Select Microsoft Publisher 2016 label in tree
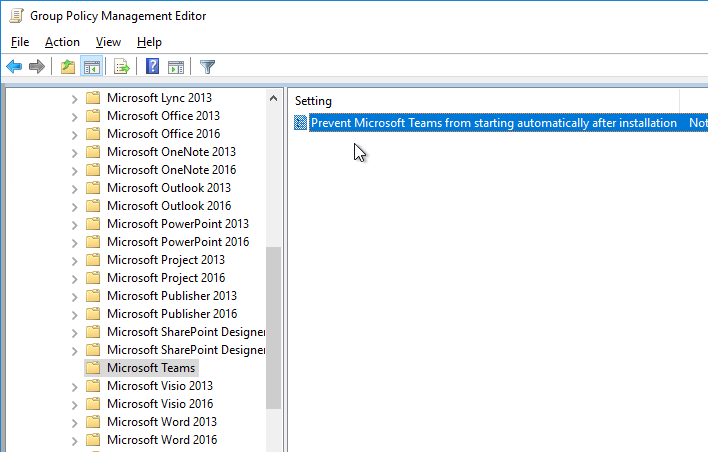The image size is (708, 452). click(172, 314)
